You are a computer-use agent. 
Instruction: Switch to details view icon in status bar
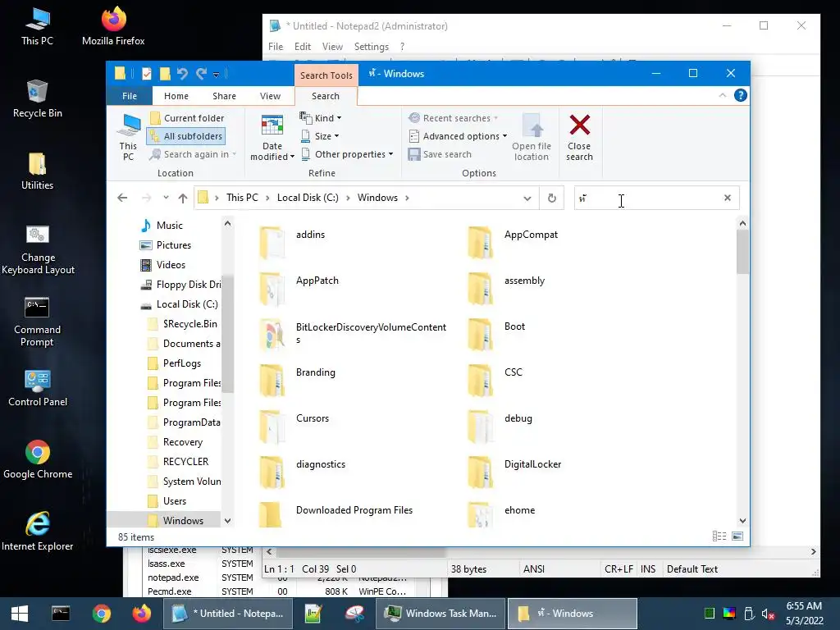719,536
